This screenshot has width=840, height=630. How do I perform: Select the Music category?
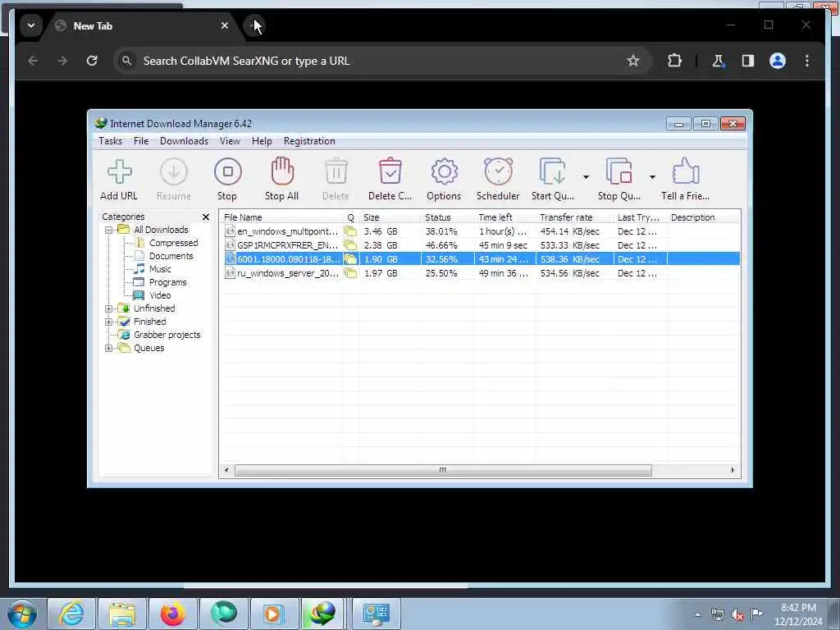[x=160, y=269]
